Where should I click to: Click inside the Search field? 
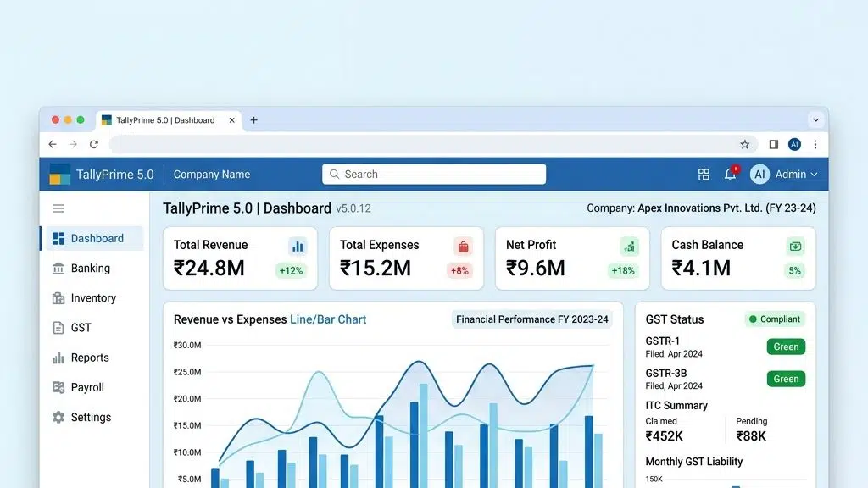434,175
